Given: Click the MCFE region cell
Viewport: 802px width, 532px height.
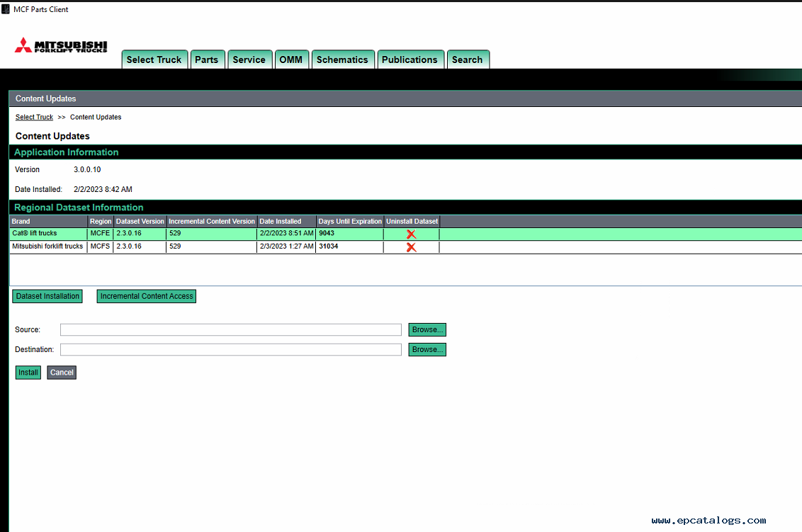Looking at the screenshot, I should (101, 233).
